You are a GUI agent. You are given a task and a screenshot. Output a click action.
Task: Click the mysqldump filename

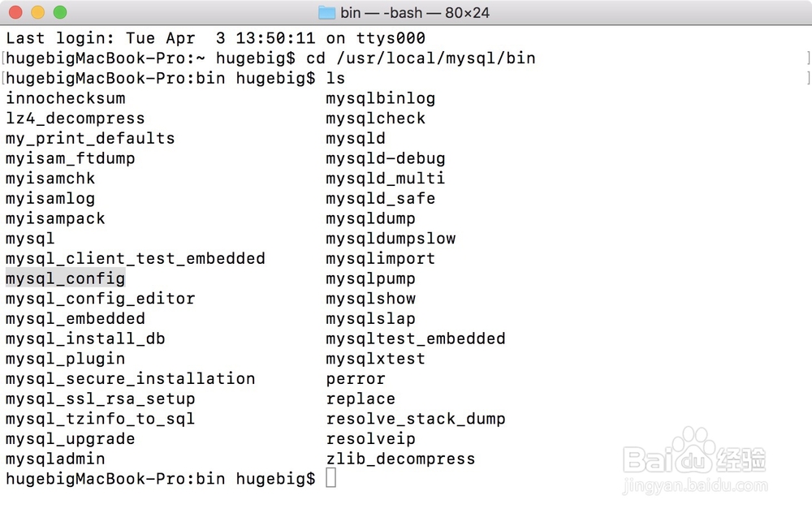point(371,218)
